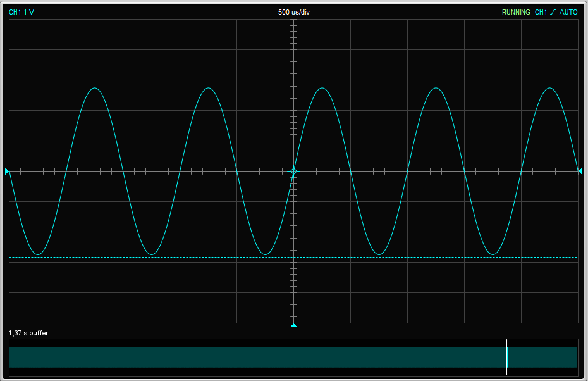
Task: Click the sine wave peak right of center
Action: click(x=322, y=88)
